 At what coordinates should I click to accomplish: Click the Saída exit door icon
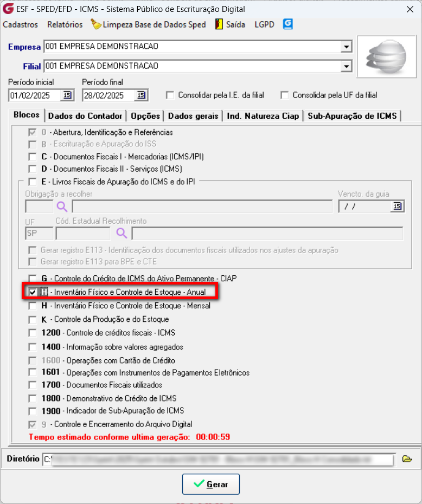[219, 24]
